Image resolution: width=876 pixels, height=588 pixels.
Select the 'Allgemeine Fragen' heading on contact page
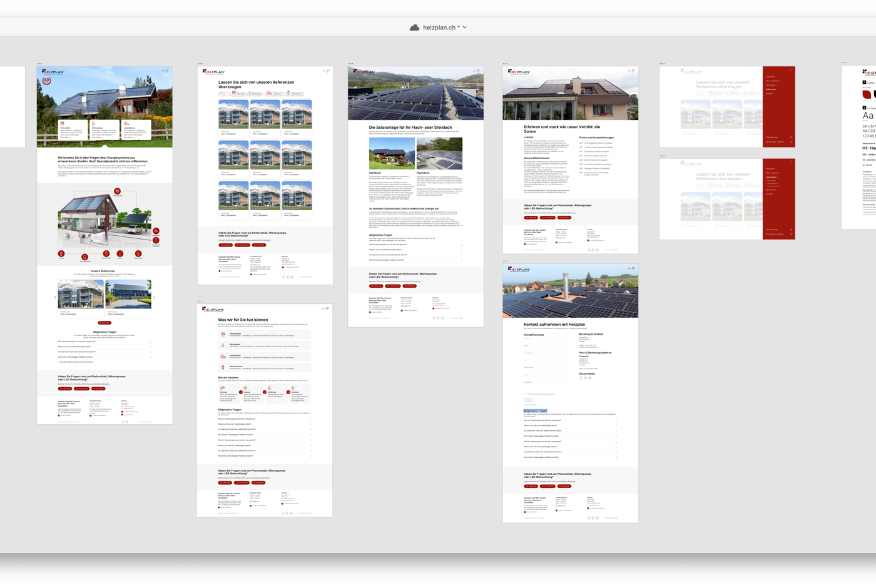[535, 411]
